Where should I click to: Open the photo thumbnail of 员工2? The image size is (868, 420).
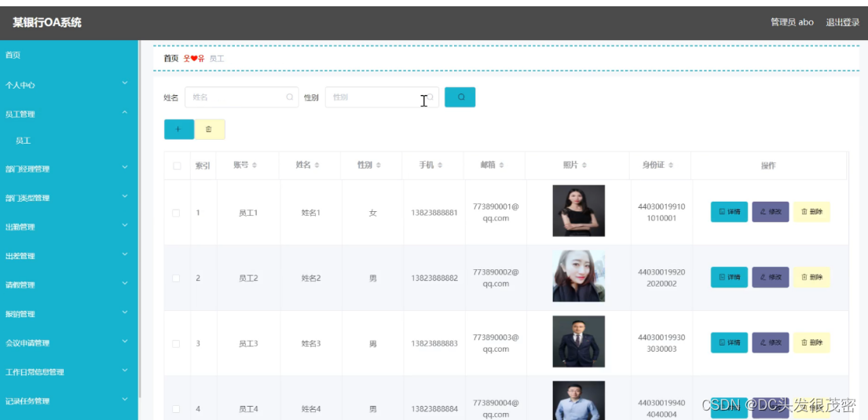click(578, 276)
